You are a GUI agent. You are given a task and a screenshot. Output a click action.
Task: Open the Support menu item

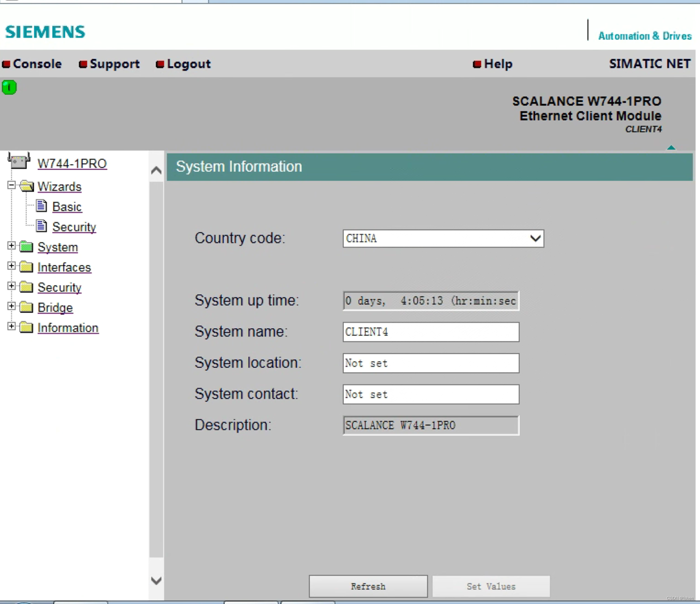(110, 64)
